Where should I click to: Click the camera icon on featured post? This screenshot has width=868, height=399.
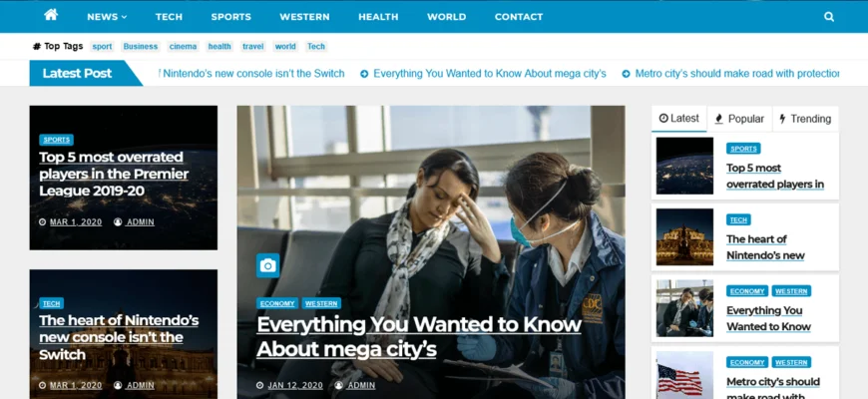pyautogui.click(x=268, y=265)
